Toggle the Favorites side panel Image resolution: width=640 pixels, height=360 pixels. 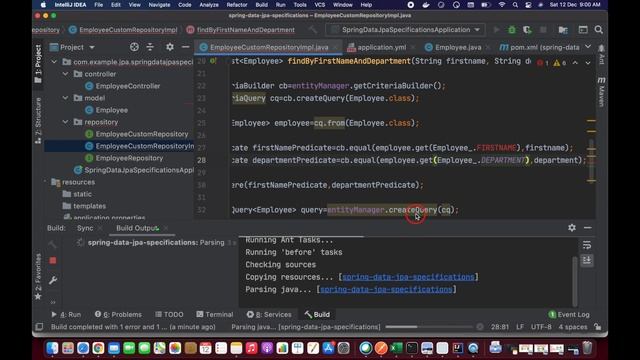click(38, 277)
